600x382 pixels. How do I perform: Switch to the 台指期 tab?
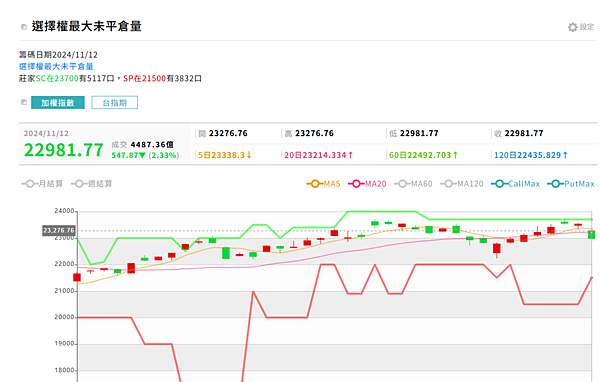(x=114, y=103)
